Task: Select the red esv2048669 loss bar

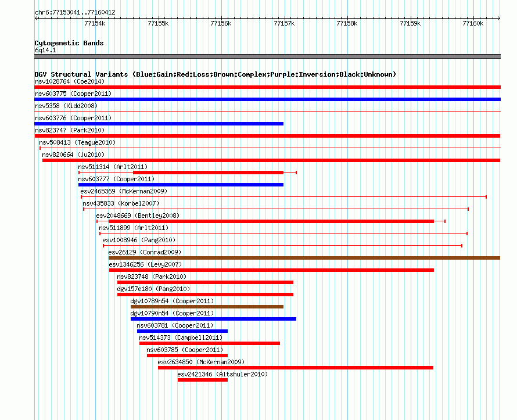Action: click(x=271, y=221)
